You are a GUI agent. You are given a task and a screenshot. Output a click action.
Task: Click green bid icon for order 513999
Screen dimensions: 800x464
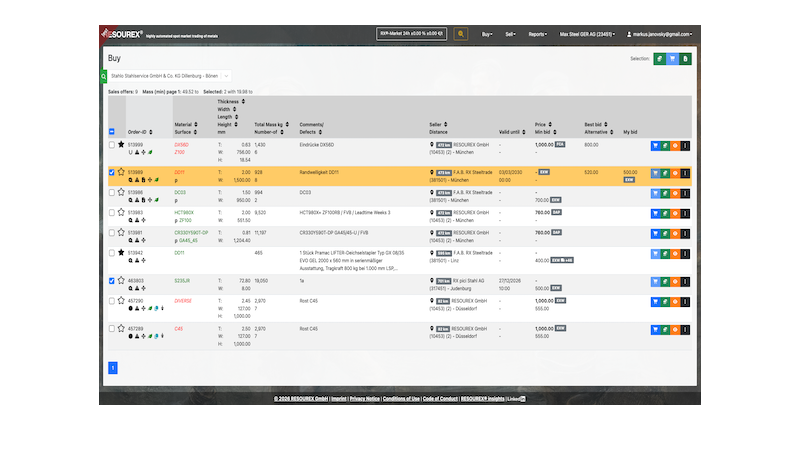click(x=665, y=145)
